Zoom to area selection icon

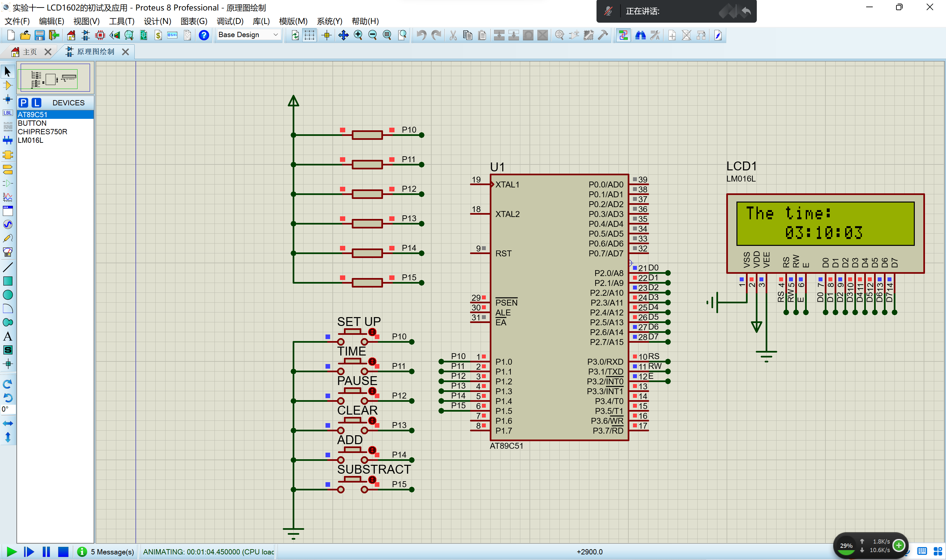pos(402,35)
